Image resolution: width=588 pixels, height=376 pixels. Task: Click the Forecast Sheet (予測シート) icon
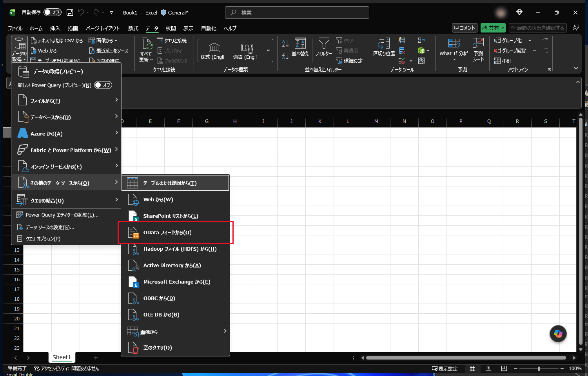click(478, 43)
